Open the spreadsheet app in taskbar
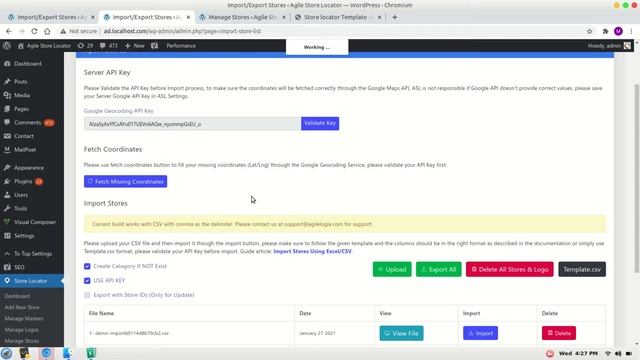Image resolution: width=640 pixels, height=360 pixels. tap(91, 353)
